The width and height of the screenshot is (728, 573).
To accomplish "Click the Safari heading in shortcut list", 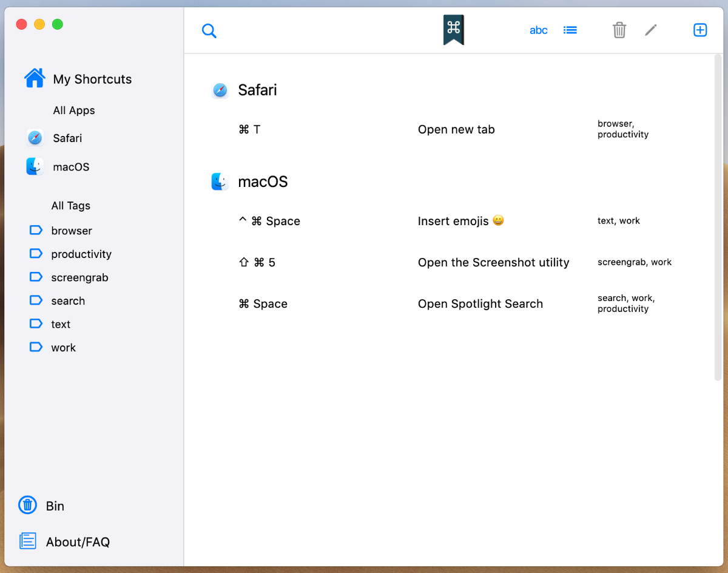I will pos(257,90).
